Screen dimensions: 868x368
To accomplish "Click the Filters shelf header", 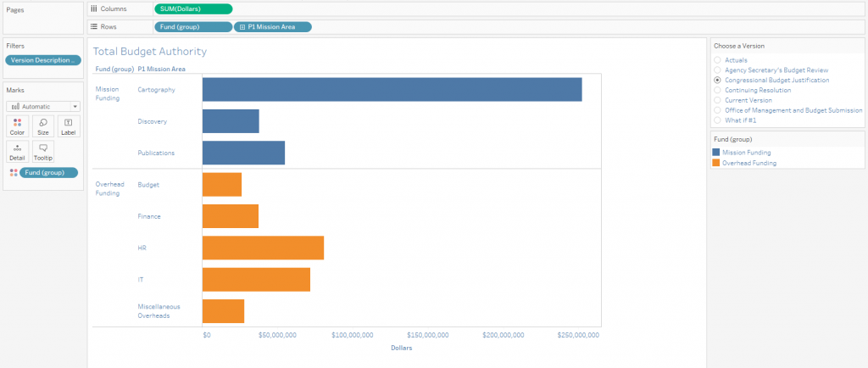I will [15, 46].
